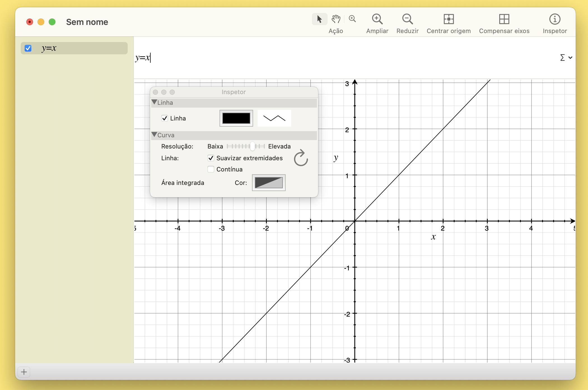Select the hand move tool
The height and width of the screenshot is (390, 588).
[336, 19]
